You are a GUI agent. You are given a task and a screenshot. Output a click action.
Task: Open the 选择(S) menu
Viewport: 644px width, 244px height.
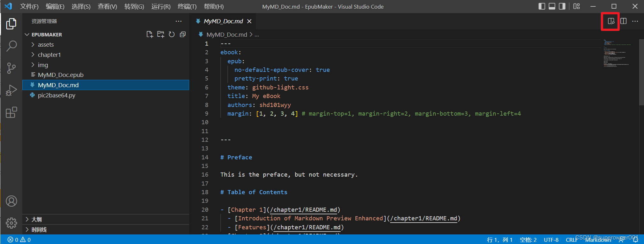(x=81, y=6)
